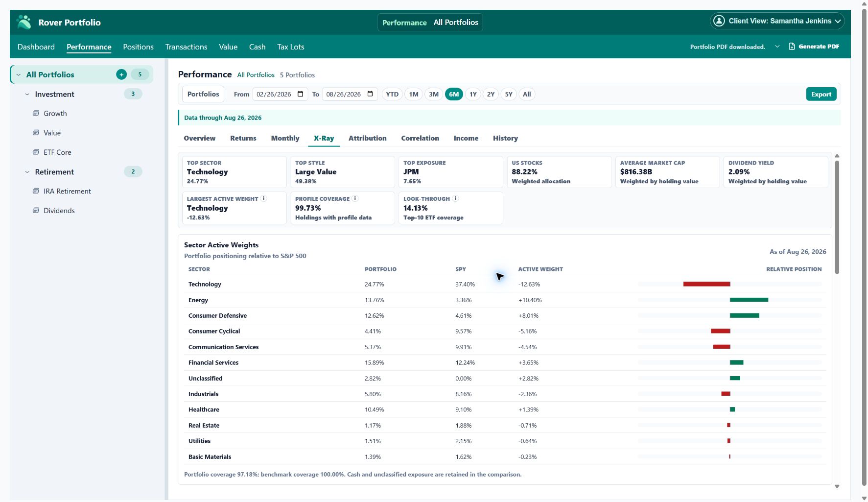The height and width of the screenshot is (502, 868).
Task: Select the 1M range option
Action: click(x=414, y=94)
